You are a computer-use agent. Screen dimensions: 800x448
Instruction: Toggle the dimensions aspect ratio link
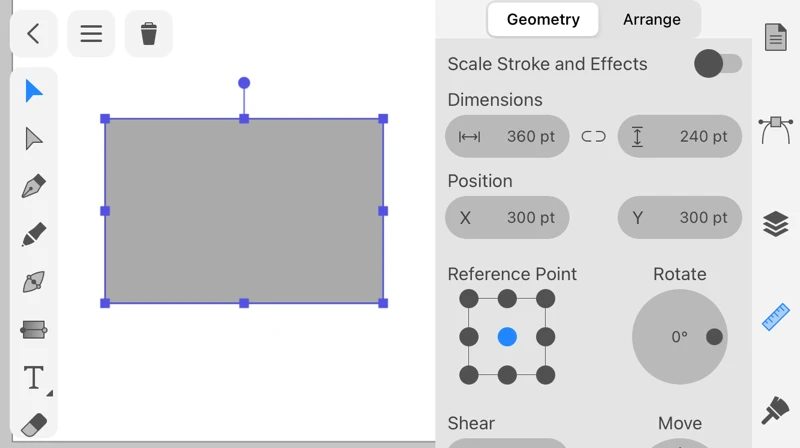[593, 137]
